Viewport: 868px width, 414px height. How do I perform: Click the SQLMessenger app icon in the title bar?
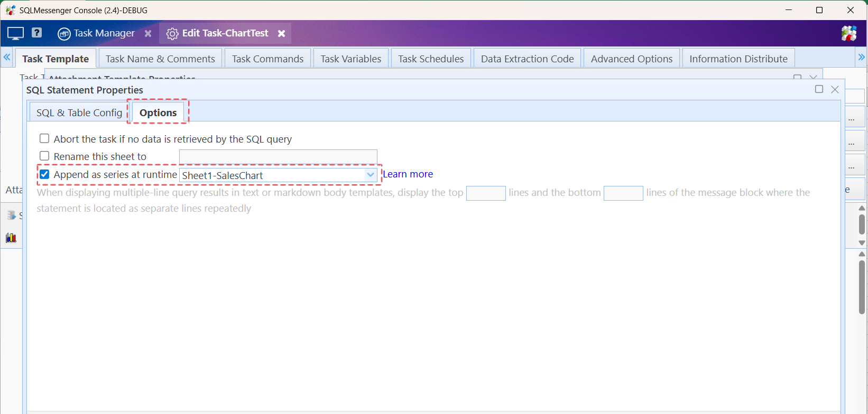pos(11,10)
